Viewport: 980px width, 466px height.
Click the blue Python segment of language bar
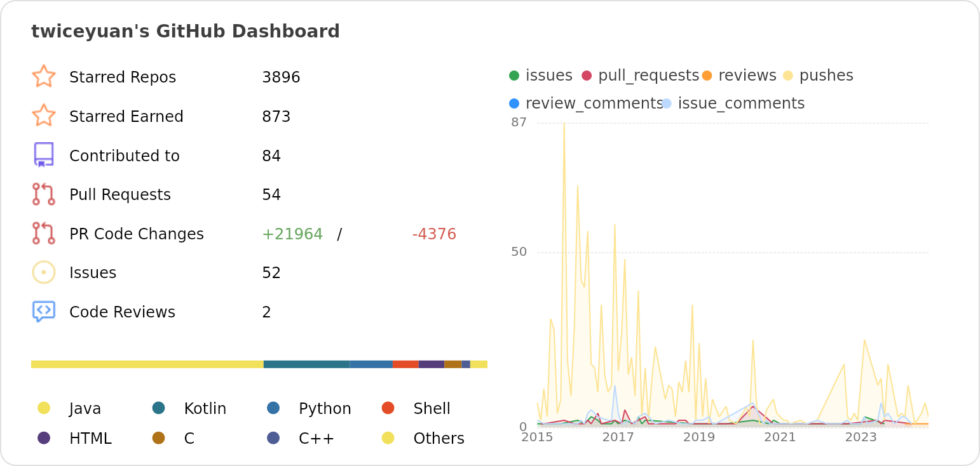click(x=371, y=364)
